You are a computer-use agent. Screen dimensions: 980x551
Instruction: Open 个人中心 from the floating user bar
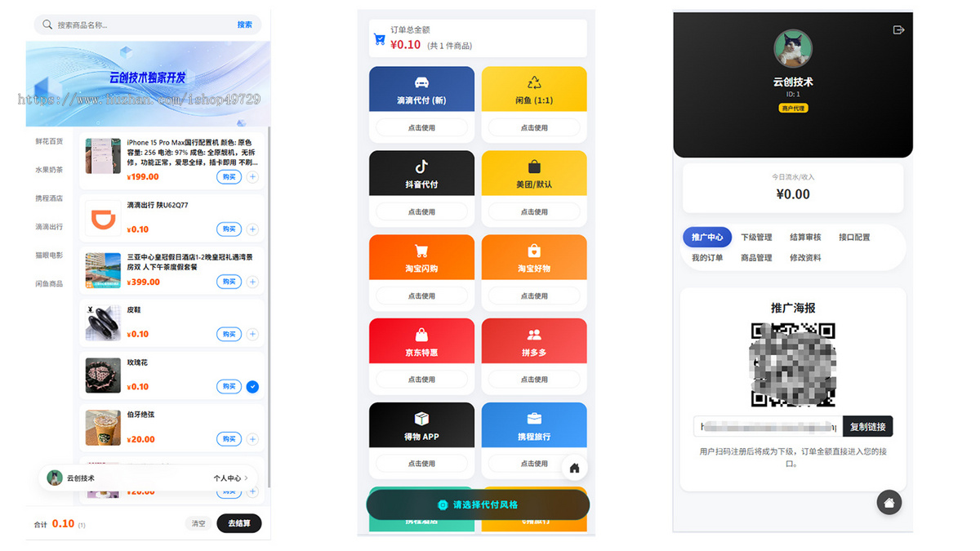pyautogui.click(x=229, y=478)
